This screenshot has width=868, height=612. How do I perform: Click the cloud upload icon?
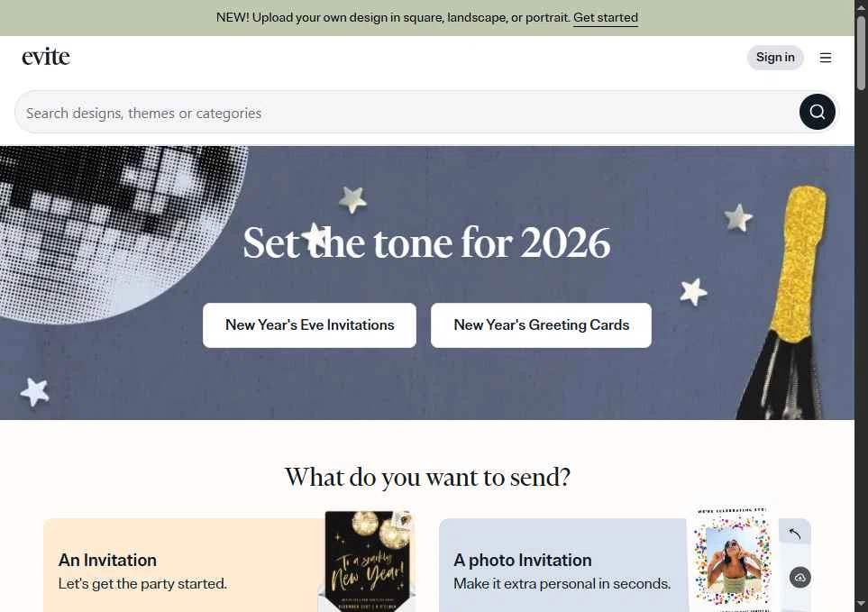point(799,577)
